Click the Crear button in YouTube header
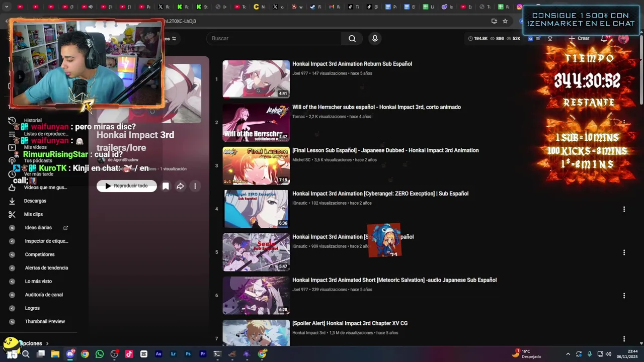This screenshot has height=362, width=644. (579, 38)
